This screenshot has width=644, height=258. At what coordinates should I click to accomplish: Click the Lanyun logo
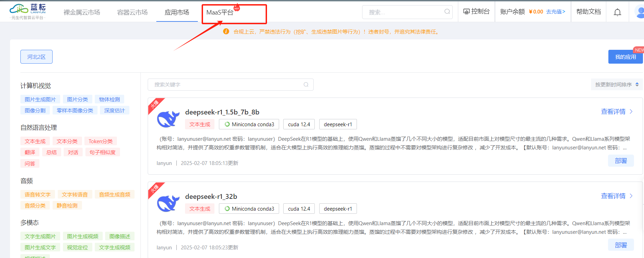pyautogui.click(x=28, y=11)
